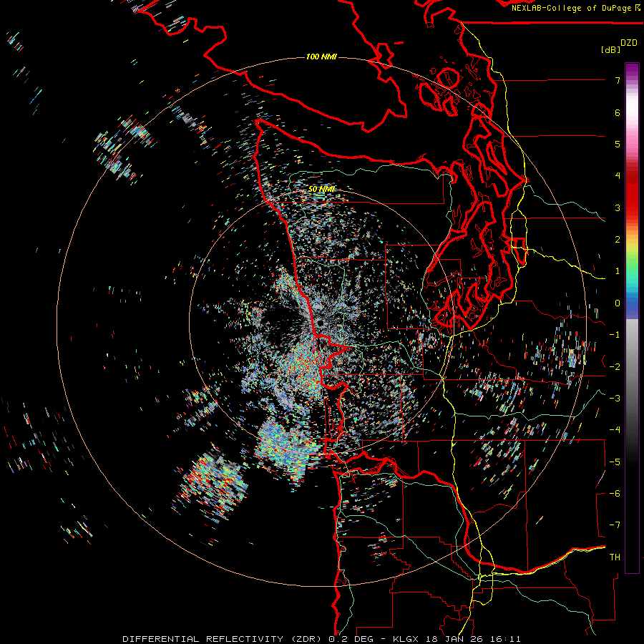Click the red band of the color bar
644x644 pixels.
tap(632, 193)
